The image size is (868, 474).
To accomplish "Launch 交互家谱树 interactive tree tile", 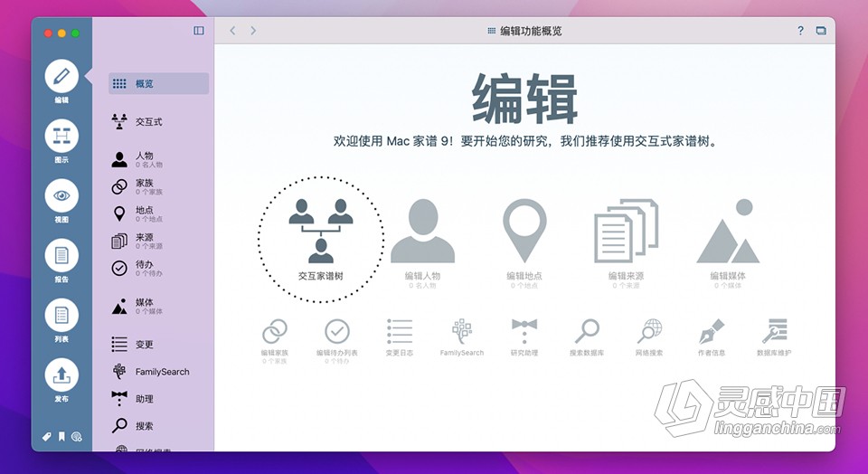I will (x=321, y=240).
